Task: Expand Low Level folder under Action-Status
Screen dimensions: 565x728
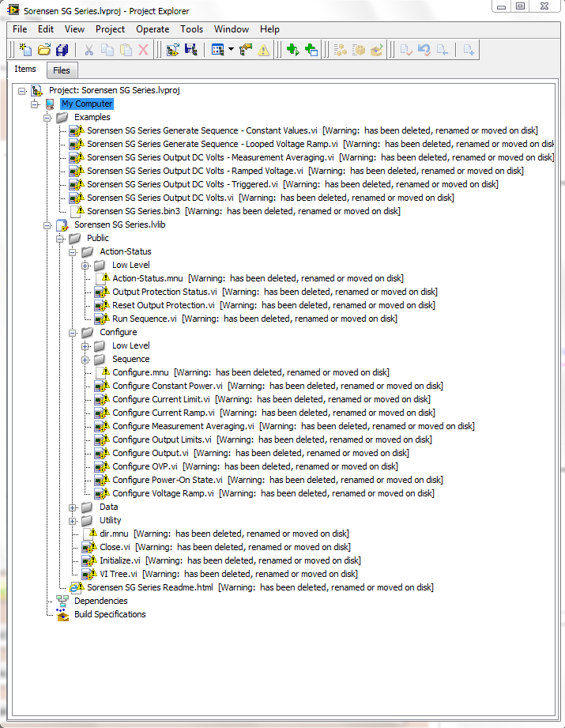Action: tap(85, 266)
